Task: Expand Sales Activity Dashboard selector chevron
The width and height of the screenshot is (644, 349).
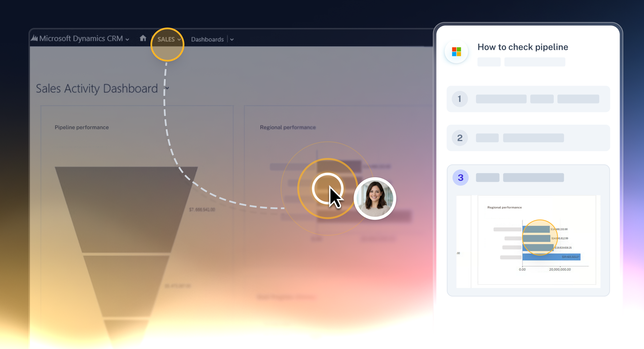Action: (x=167, y=88)
